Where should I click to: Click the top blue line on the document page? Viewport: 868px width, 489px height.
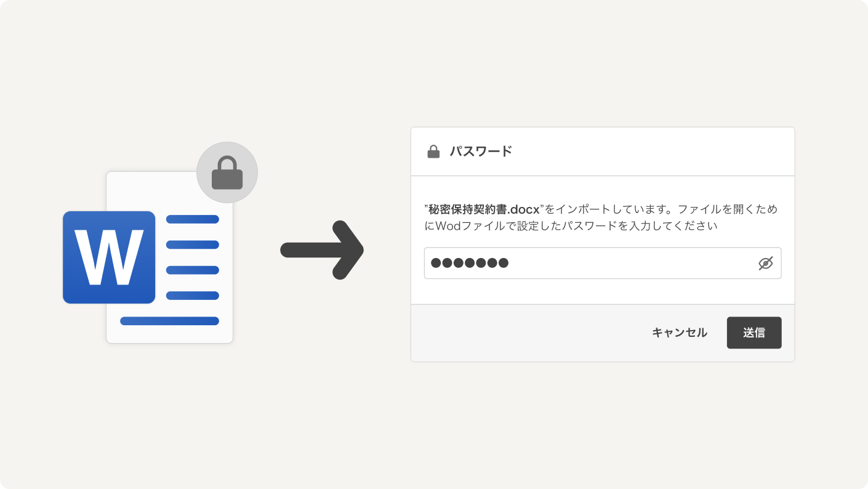(x=193, y=219)
